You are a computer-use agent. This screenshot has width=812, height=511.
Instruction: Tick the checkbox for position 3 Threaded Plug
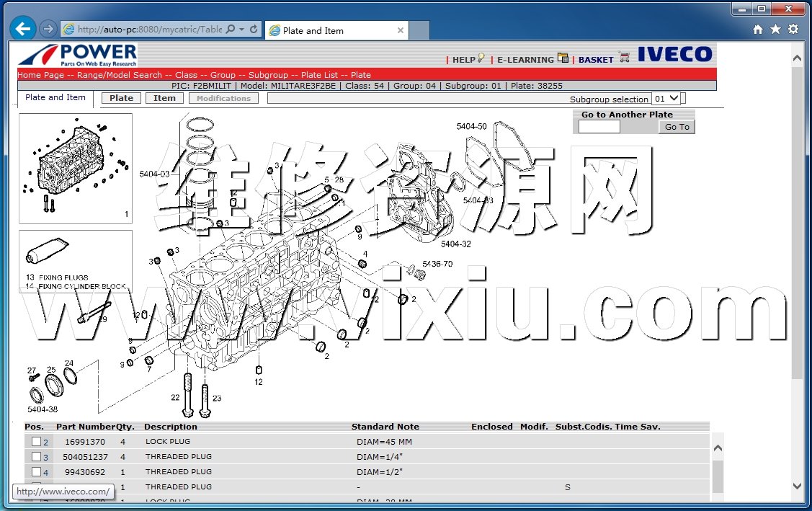click(x=36, y=457)
